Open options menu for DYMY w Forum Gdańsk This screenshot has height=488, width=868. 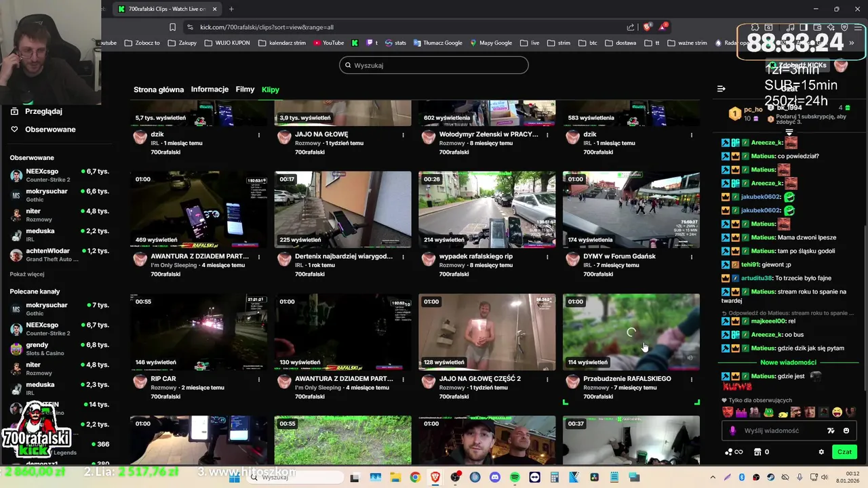click(x=691, y=257)
